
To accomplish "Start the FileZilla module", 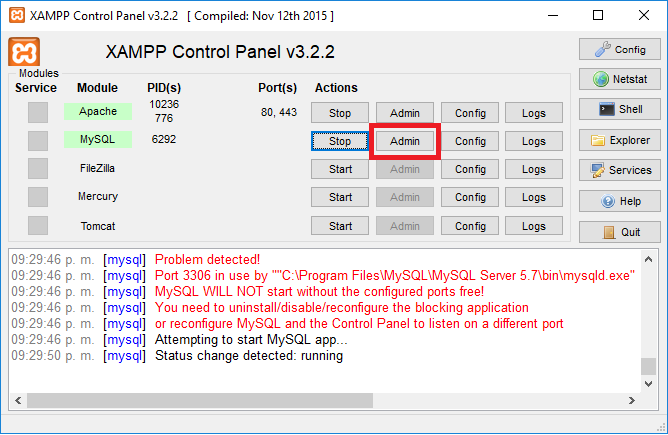I will pos(340,169).
